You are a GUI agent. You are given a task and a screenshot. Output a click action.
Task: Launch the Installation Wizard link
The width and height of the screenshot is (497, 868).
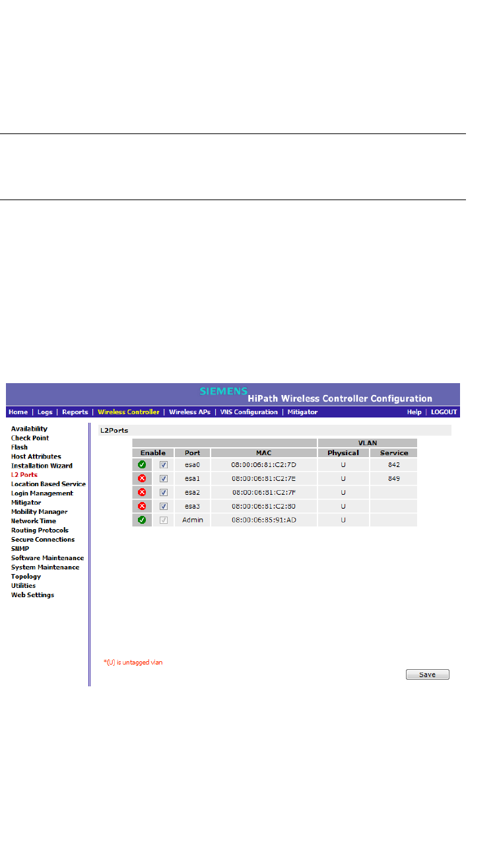tap(42, 466)
